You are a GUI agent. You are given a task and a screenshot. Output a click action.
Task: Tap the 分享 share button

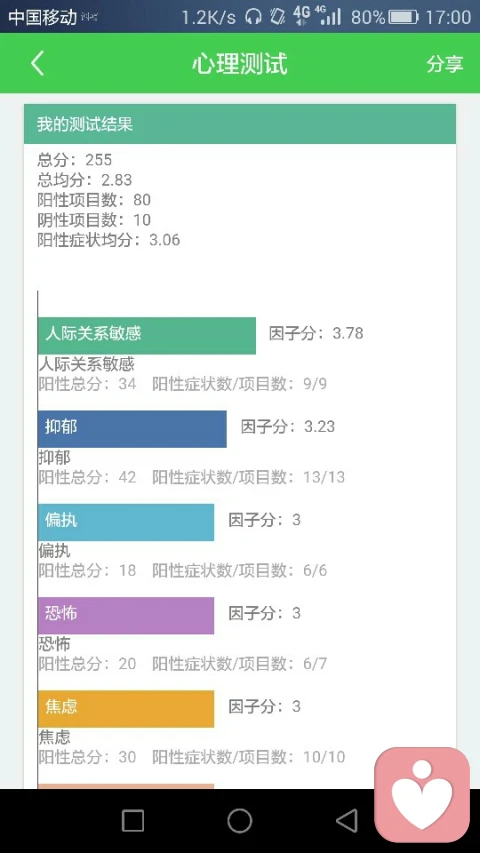point(445,64)
